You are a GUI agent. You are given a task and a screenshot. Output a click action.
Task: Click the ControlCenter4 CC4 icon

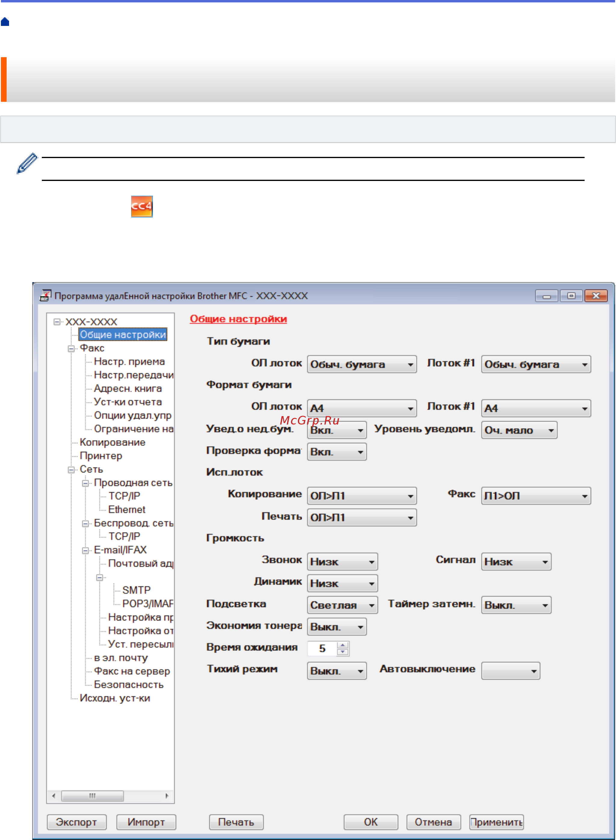click(142, 206)
